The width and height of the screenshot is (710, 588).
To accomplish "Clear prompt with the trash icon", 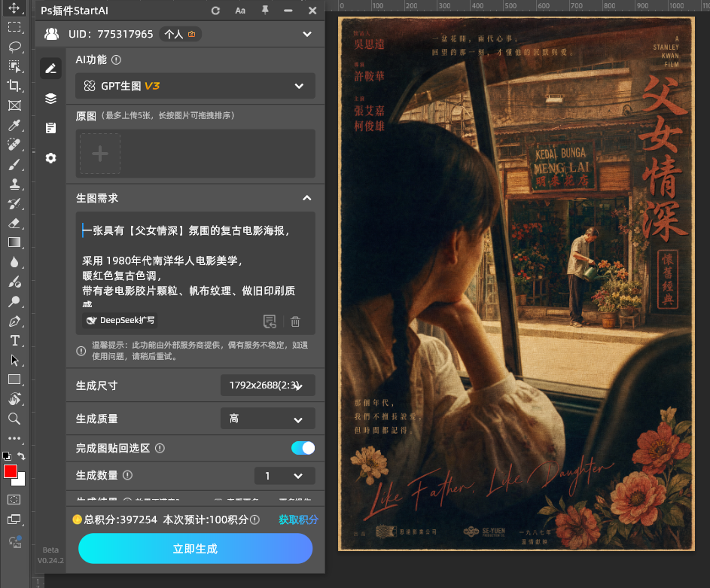I will 295,321.
